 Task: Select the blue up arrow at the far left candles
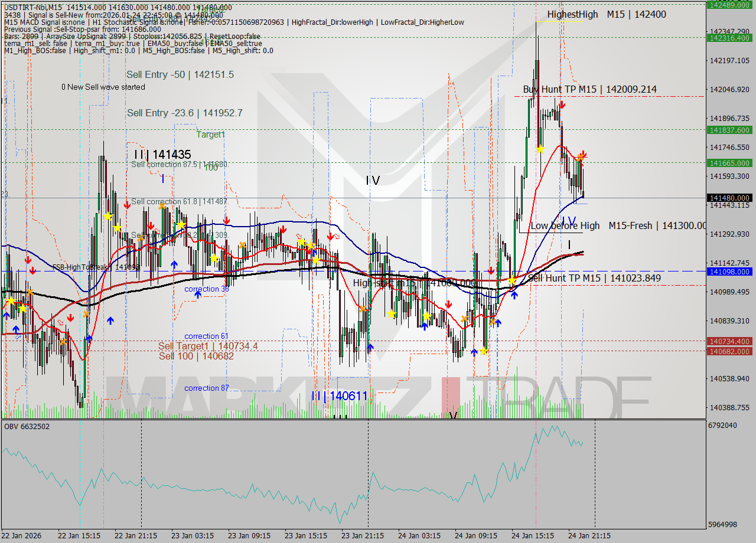(6, 316)
